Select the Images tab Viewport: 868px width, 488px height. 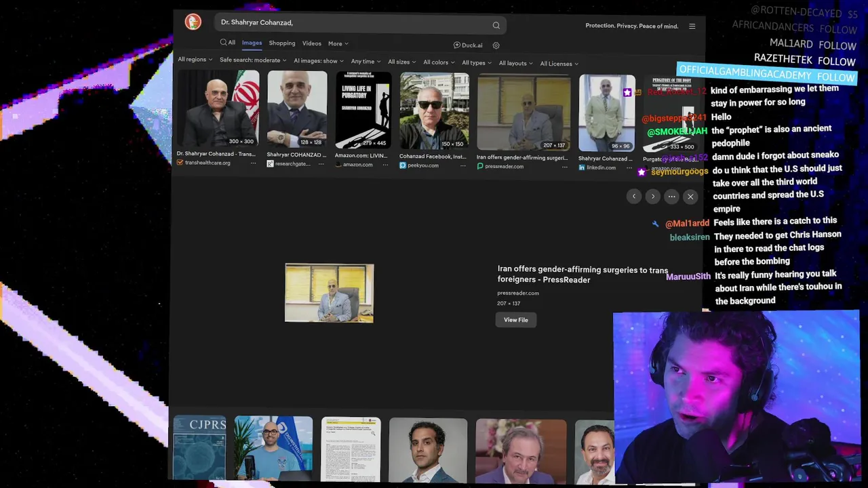[x=252, y=43]
